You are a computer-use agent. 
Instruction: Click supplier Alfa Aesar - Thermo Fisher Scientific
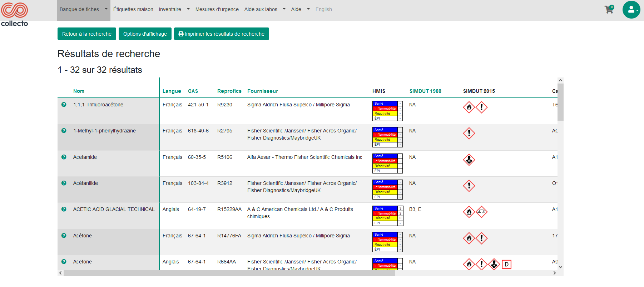click(x=304, y=157)
